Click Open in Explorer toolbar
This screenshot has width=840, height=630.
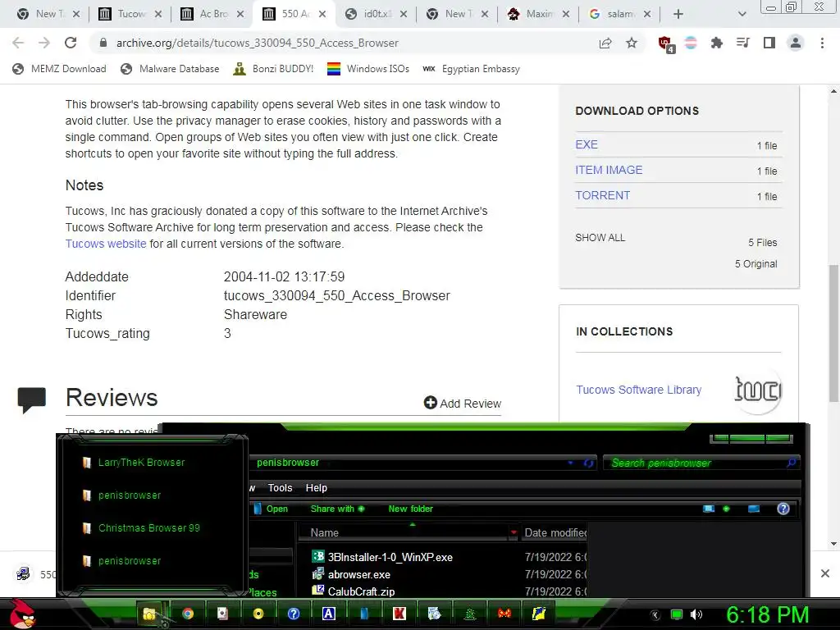(x=272, y=509)
